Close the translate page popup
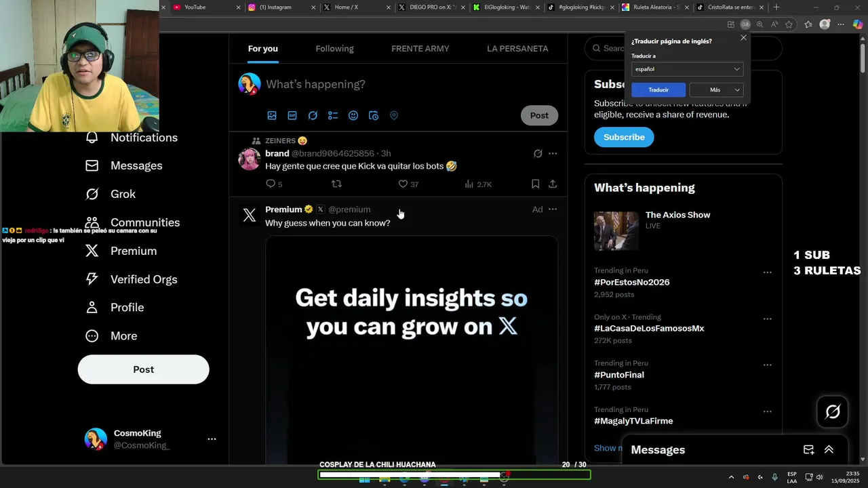Screen dimensions: 868x488 point(743,38)
